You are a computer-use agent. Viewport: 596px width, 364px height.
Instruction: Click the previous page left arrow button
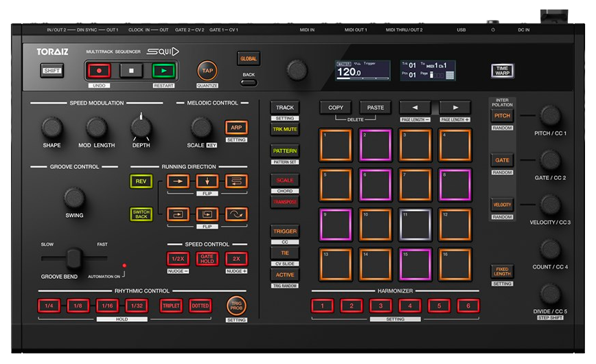click(x=415, y=108)
